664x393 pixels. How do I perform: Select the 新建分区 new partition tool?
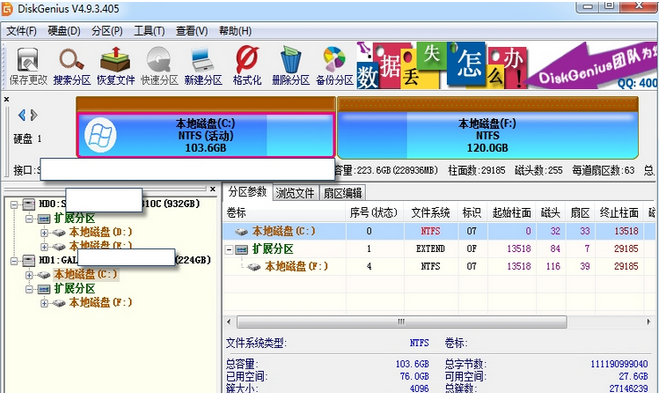click(203, 66)
